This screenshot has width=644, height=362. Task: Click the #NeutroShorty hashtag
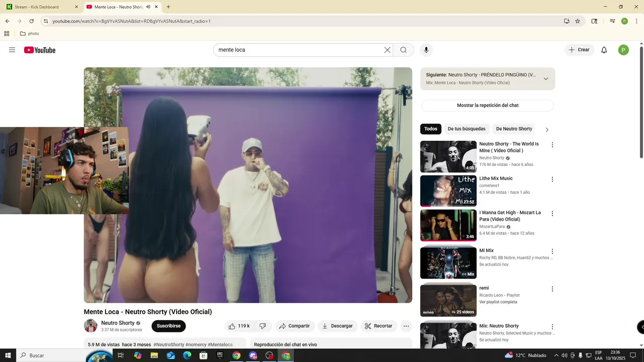tap(169, 345)
